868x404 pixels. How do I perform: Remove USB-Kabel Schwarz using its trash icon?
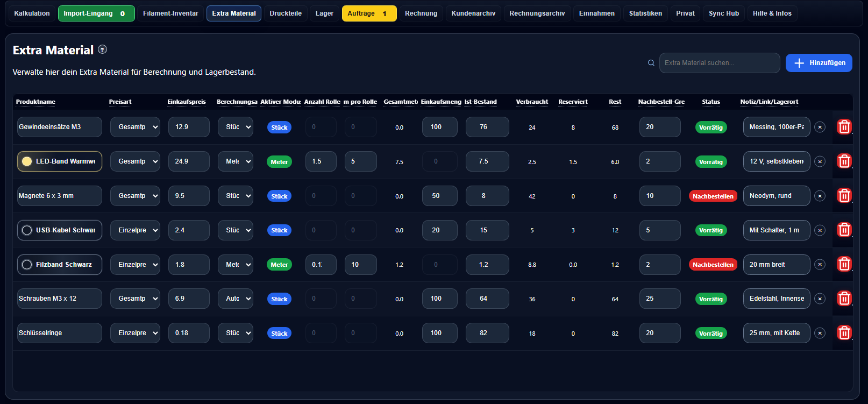[844, 230]
